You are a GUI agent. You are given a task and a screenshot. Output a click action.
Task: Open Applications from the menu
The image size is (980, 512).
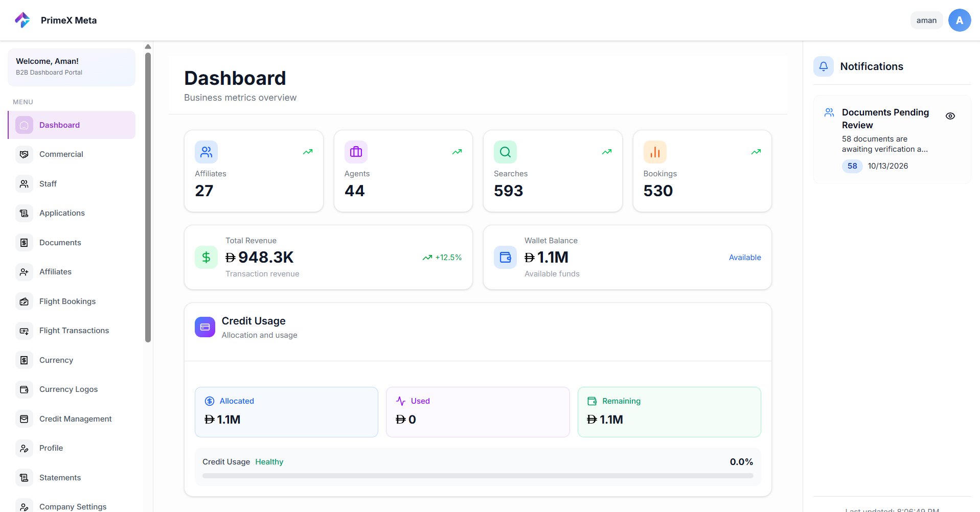tap(72, 213)
